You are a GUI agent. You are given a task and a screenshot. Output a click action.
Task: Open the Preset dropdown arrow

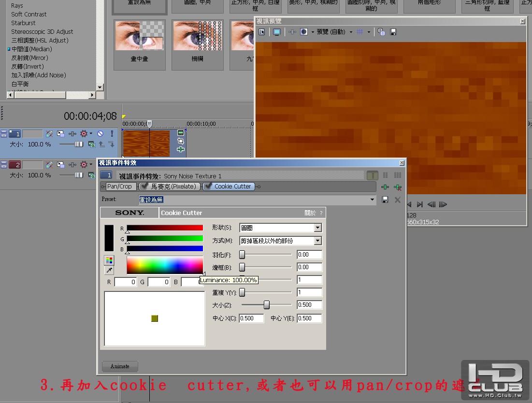[x=372, y=200]
